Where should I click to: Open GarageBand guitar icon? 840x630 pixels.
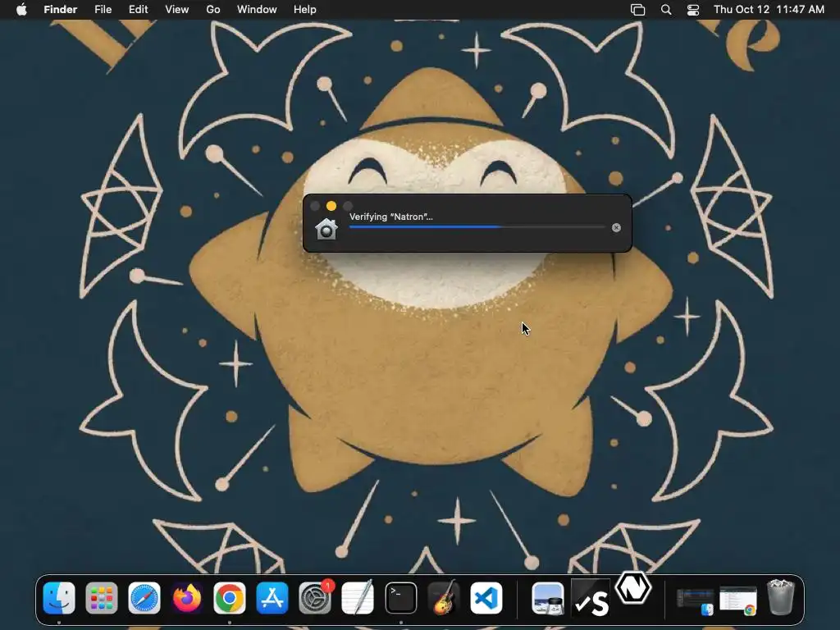tap(444, 598)
